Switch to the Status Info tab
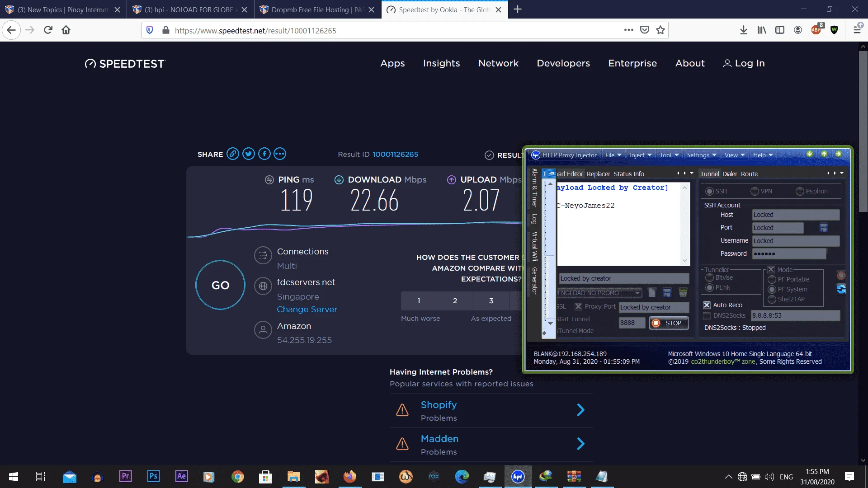Viewport: 868px width, 488px height. (x=629, y=174)
